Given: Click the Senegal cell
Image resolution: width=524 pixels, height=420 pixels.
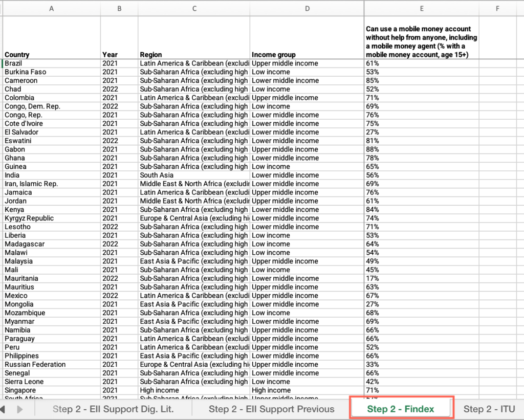Looking at the screenshot, I should tap(52, 373).
